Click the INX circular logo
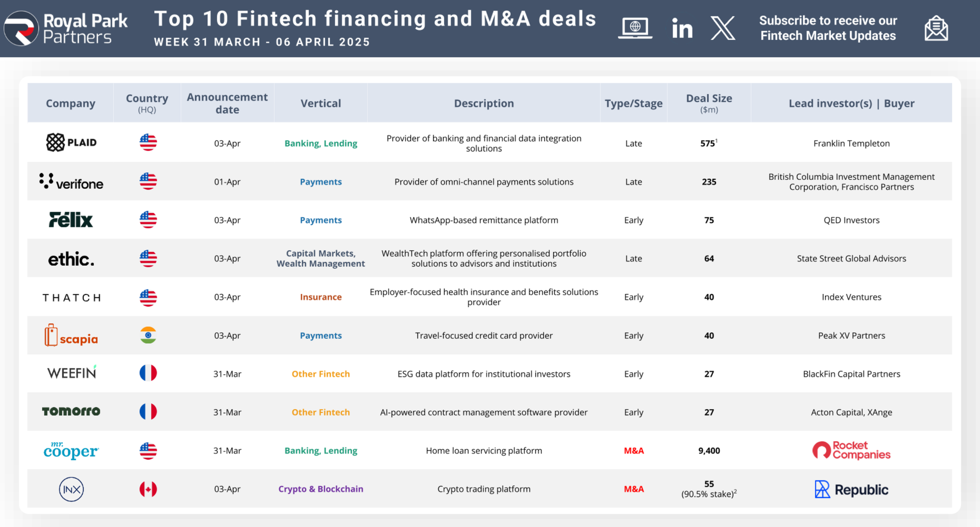This screenshot has width=980, height=527. click(72, 489)
